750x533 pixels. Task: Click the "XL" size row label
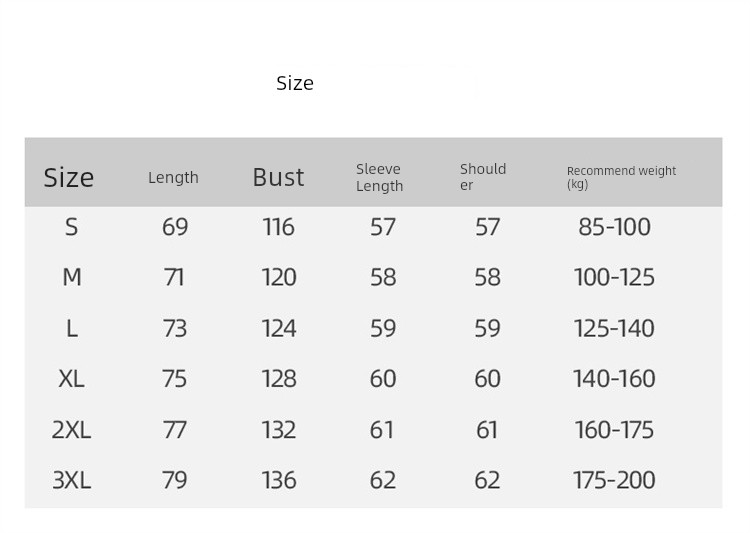click(x=71, y=379)
